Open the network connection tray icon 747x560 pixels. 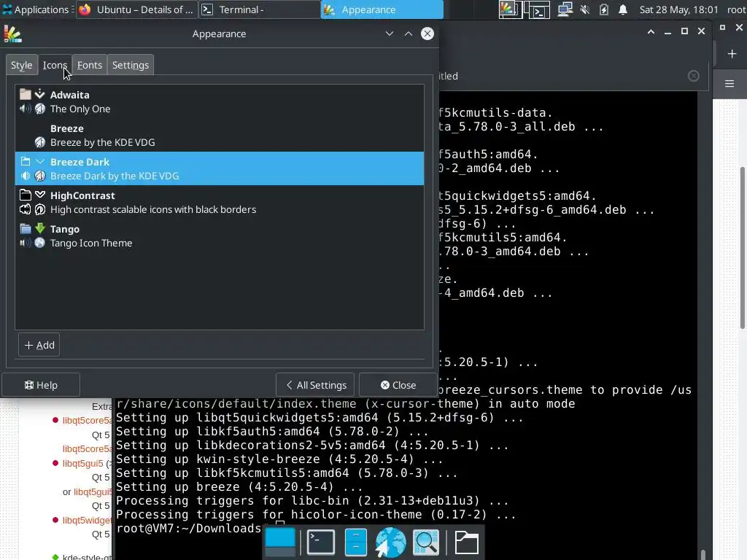click(565, 9)
